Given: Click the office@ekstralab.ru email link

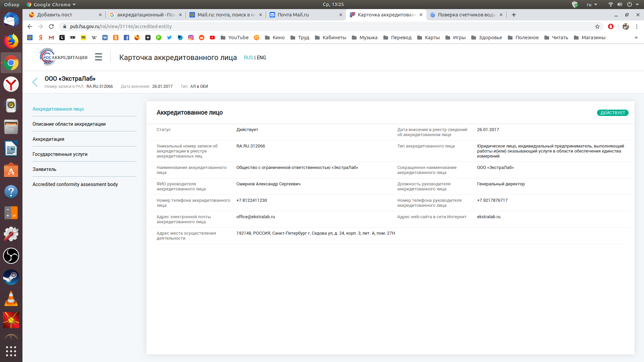Looking at the screenshot, I should click(x=256, y=217).
